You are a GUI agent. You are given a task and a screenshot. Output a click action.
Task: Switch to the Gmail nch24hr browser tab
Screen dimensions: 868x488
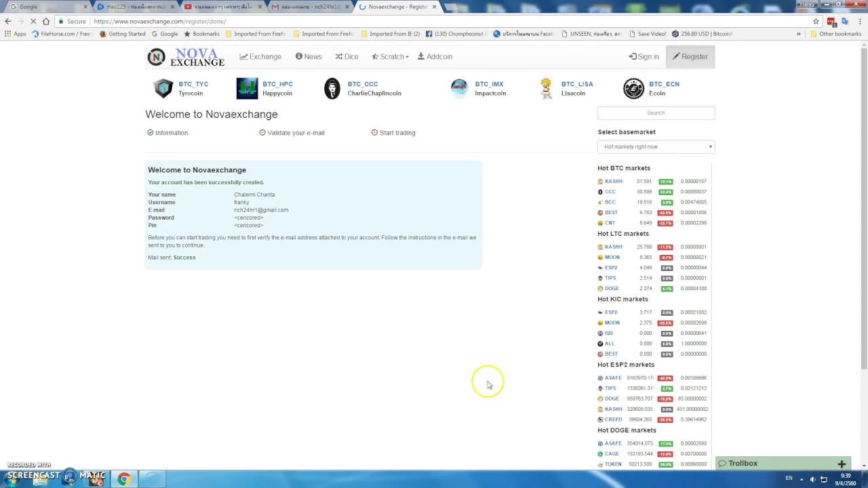(309, 7)
